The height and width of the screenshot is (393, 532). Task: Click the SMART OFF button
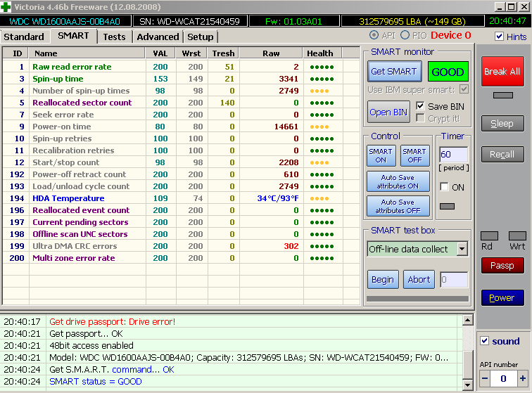click(414, 155)
